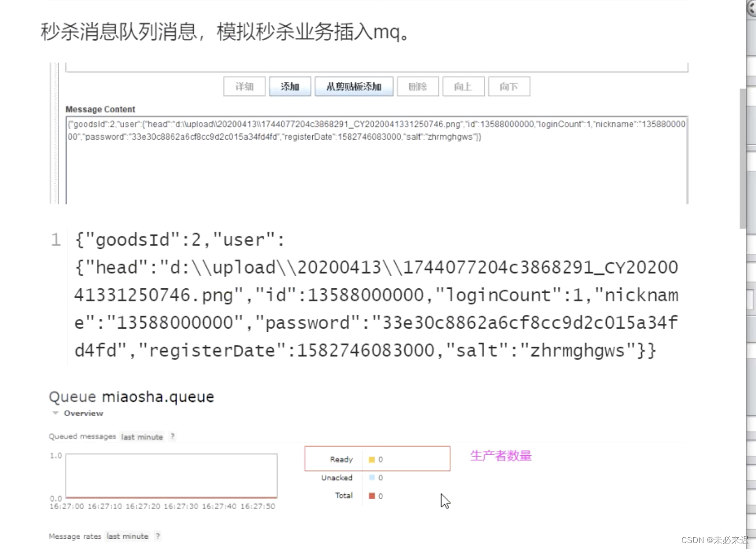Image resolution: width=756 pixels, height=549 pixels.
Task: Click the 生产者数量 annotation text
Action: (x=501, y=456)
